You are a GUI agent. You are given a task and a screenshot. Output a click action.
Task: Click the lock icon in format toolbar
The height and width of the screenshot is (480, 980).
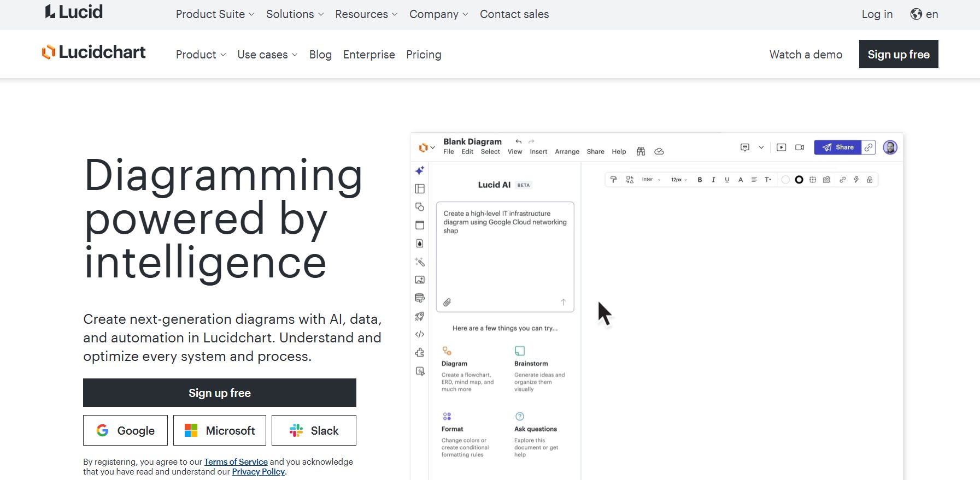tap(870, 180)
